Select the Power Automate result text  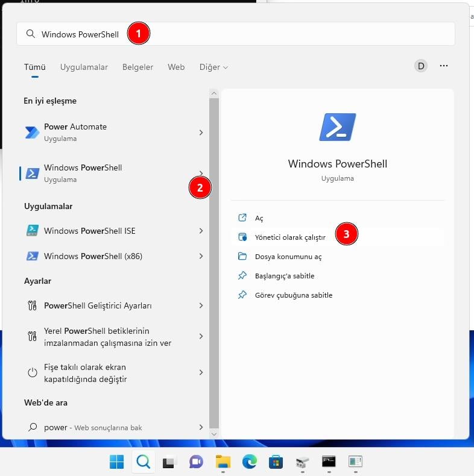(75, 127)
